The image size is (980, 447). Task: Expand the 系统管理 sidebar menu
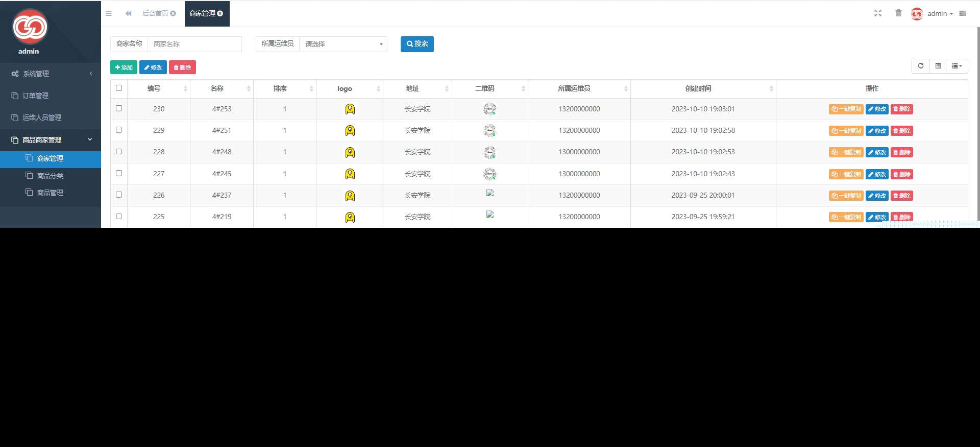(x=51, y=74)
